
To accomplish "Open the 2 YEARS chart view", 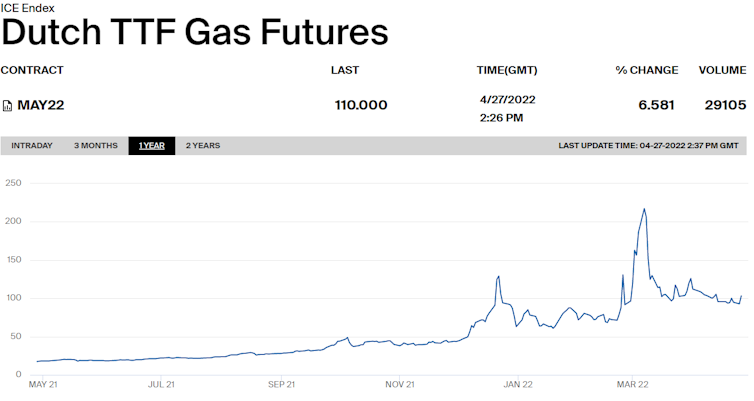I will point(203,146).
